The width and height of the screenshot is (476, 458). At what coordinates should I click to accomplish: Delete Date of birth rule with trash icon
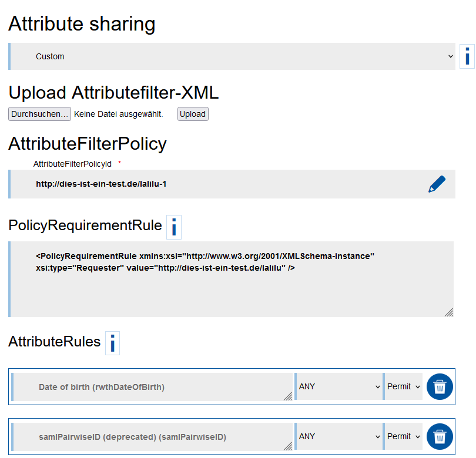(440, 386)
